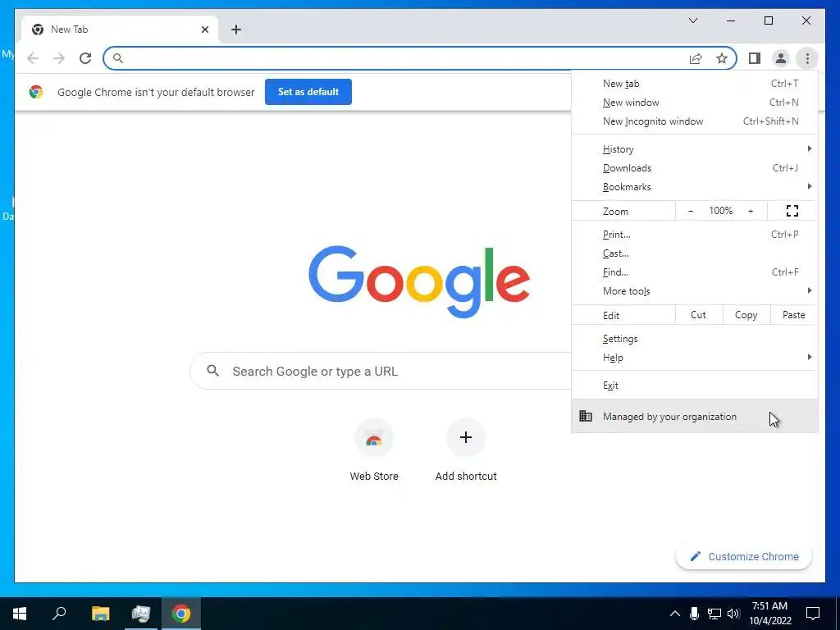The image size is (840, 630).
Task: Click the microphone tray icon
Action: [x=694, y=614]
